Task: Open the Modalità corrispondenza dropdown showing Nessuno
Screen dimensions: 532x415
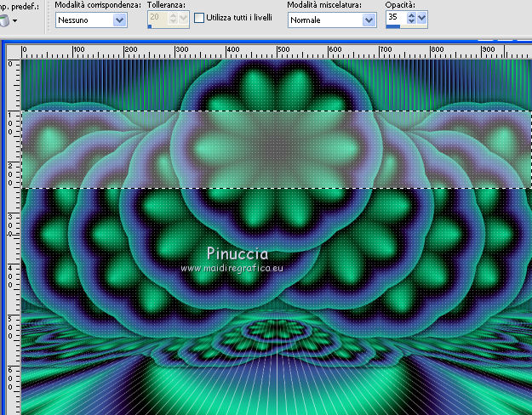Action: [x=119, y=19]
